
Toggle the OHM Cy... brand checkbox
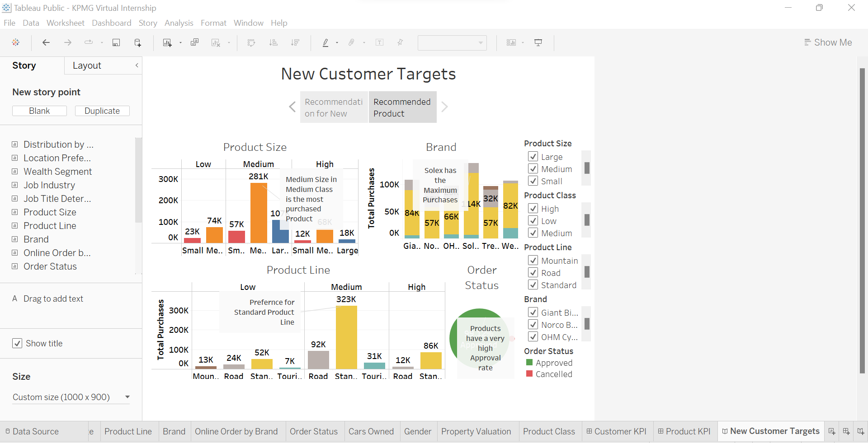point(533,337)
